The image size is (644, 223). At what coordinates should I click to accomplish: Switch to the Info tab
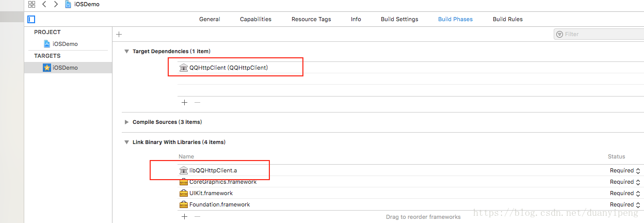pyautogui.click(x=356, y=19)
